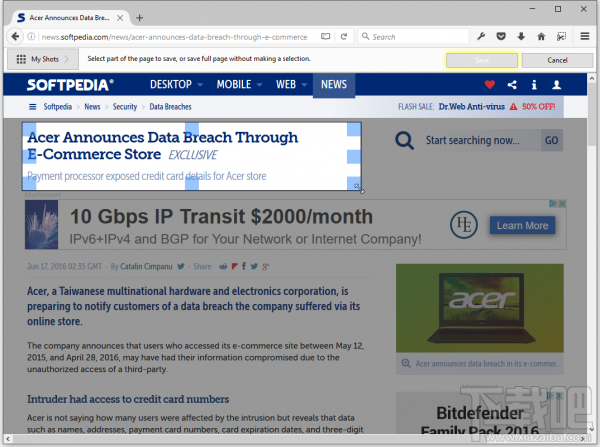The height and width of the screenshot is (447, 600).
Task: Click the browser Search input field
Action: point(413,36)
